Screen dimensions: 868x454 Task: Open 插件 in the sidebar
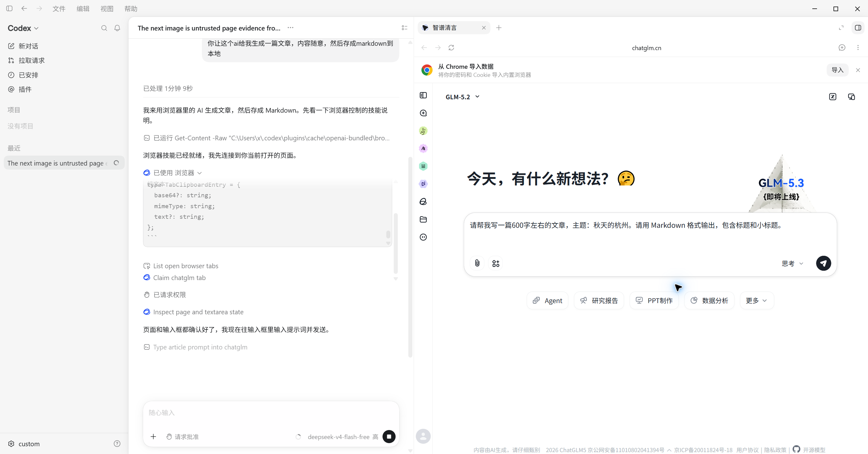[64, 89]
